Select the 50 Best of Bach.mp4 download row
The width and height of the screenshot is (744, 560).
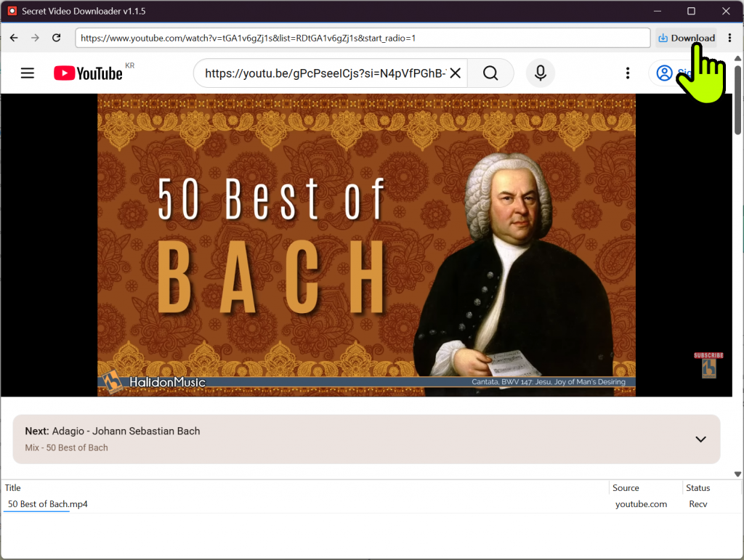point(371,504)
